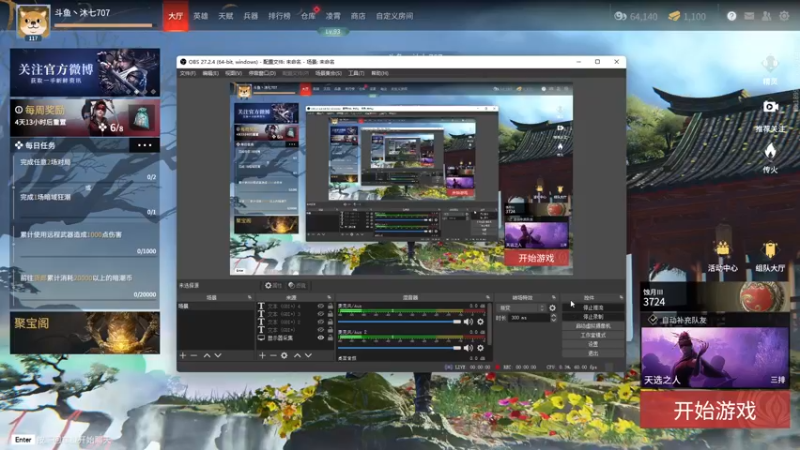800x450 pixels.
Task: Open 活动中心 activity center icon
Action: (x=722, y=249)
